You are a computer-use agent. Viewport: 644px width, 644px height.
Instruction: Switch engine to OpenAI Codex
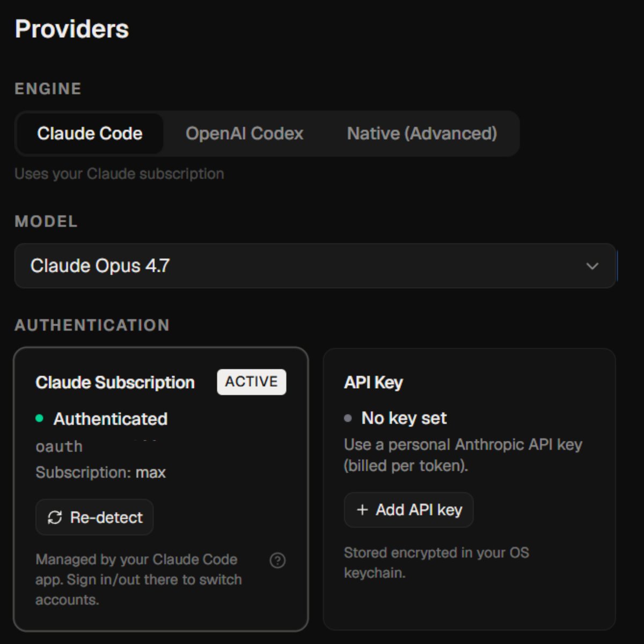coord(245,134)
